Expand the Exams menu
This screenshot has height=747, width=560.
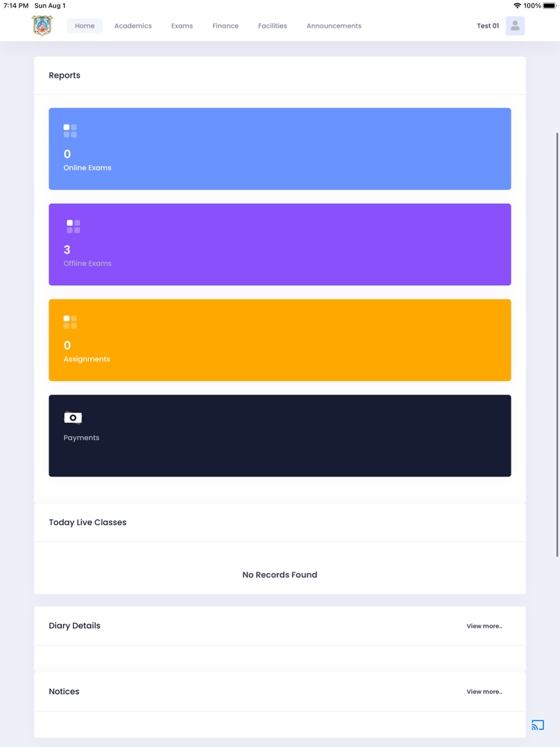tap(182, 25)
